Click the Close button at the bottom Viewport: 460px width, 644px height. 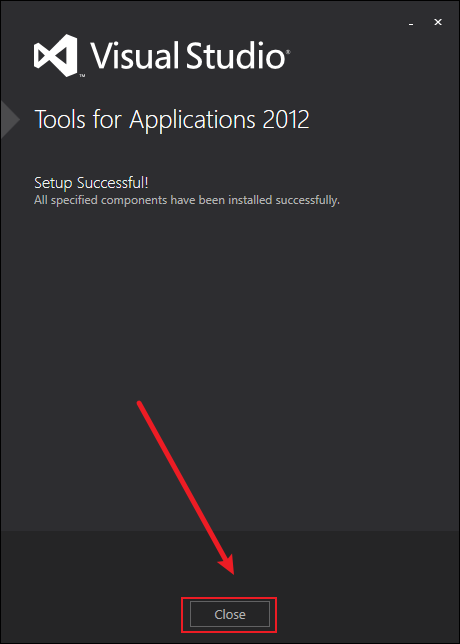coord(230,614)
